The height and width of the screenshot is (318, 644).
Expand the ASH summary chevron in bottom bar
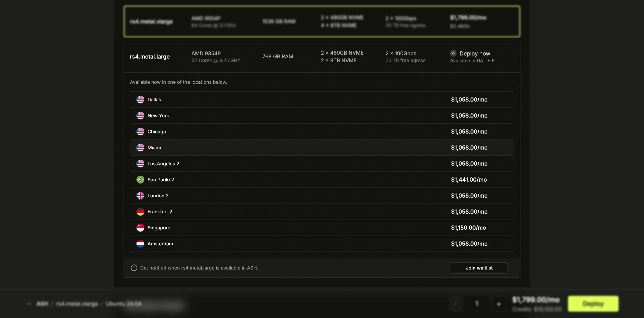[x=30, y=304]
